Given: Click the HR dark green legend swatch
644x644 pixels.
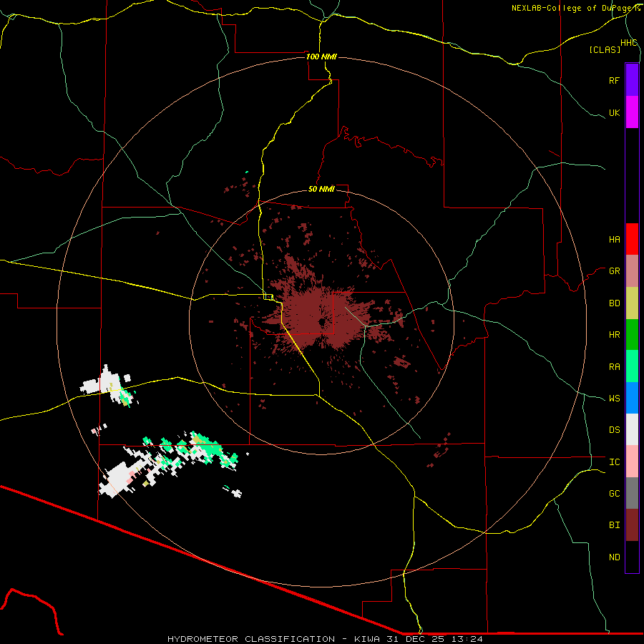Looking at the screenshot, I should [x=632, y=335].
